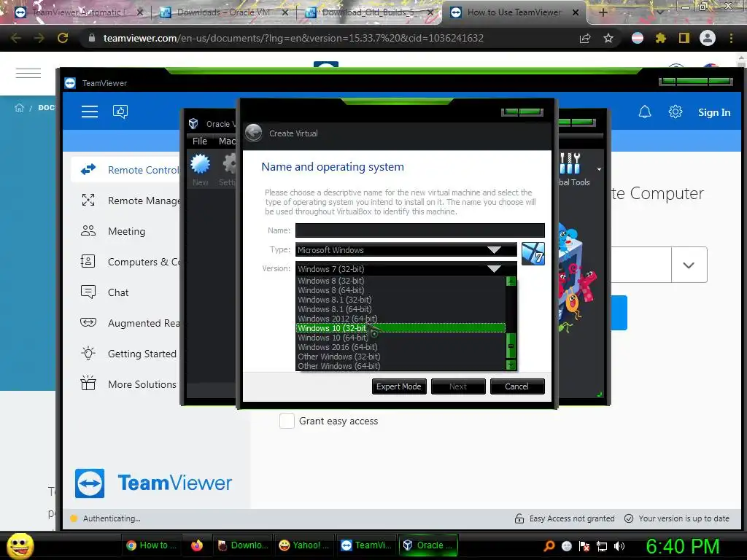Open the File menu in VirtualBox
The height and width of the screenshot is (560, 747).
tap(200, 141)
